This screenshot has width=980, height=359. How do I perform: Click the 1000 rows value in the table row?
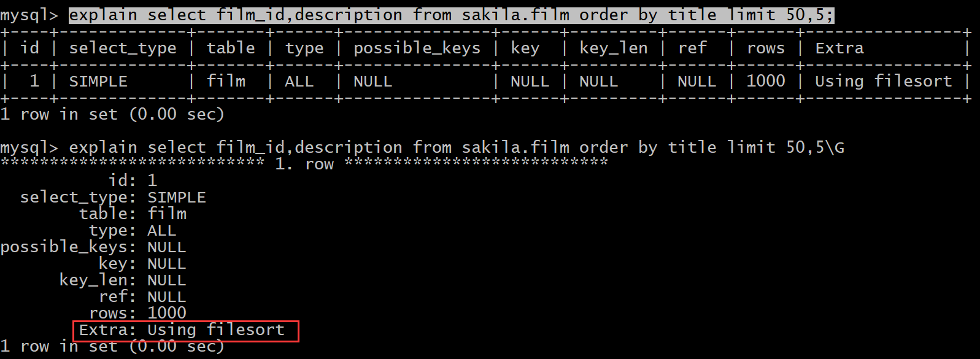point(765,81)
